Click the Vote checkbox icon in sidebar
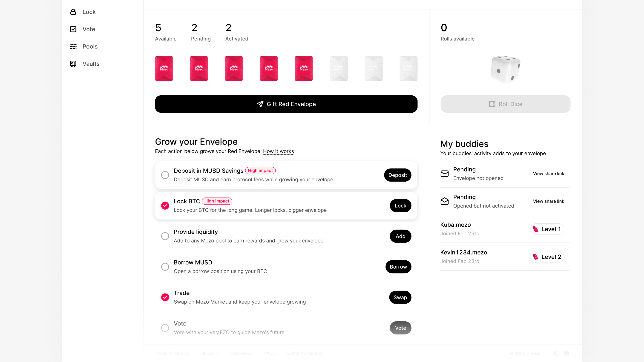This screenshot has width=644, height=362. 73,29
